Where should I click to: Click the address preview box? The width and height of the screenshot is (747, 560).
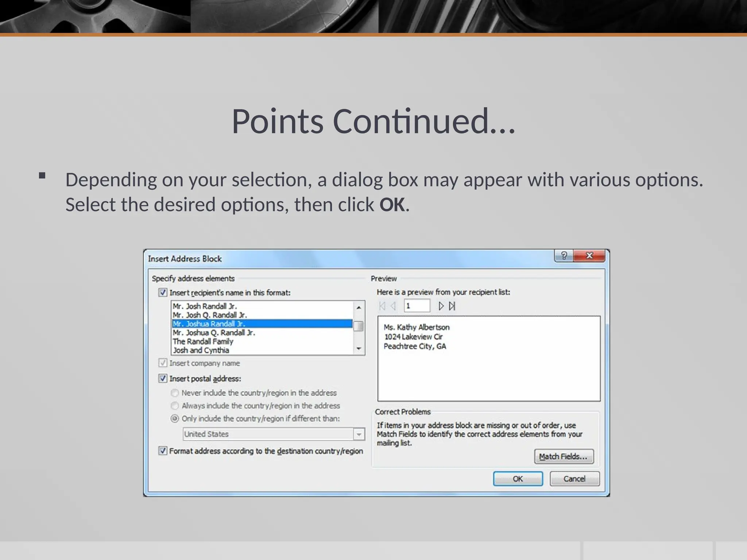pos(489,359)
